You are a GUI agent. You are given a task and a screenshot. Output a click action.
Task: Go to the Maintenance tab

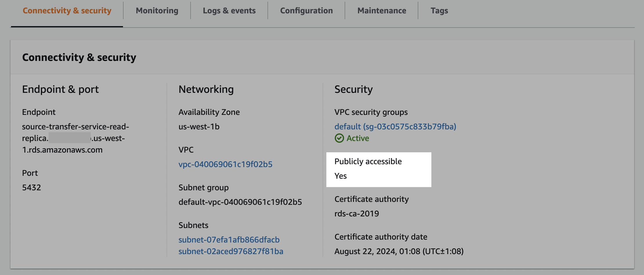click(x=382, y=11)
